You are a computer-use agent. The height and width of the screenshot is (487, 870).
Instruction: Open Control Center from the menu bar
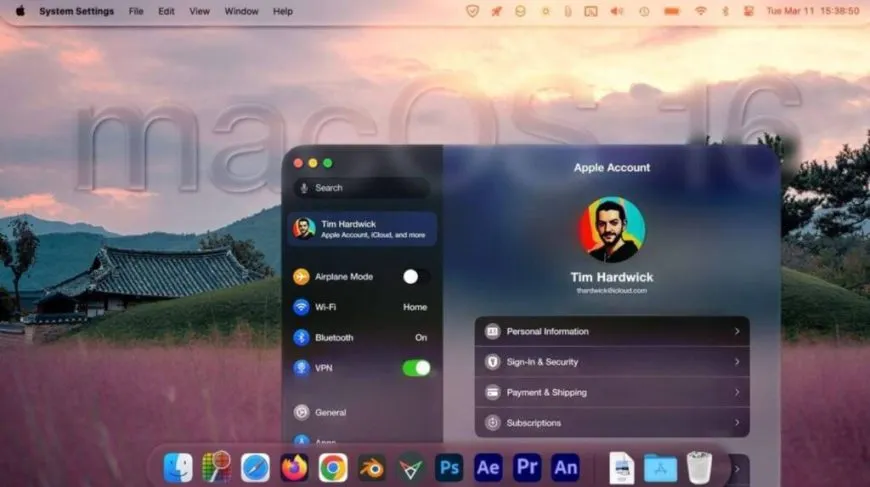(x=748, y=11)
